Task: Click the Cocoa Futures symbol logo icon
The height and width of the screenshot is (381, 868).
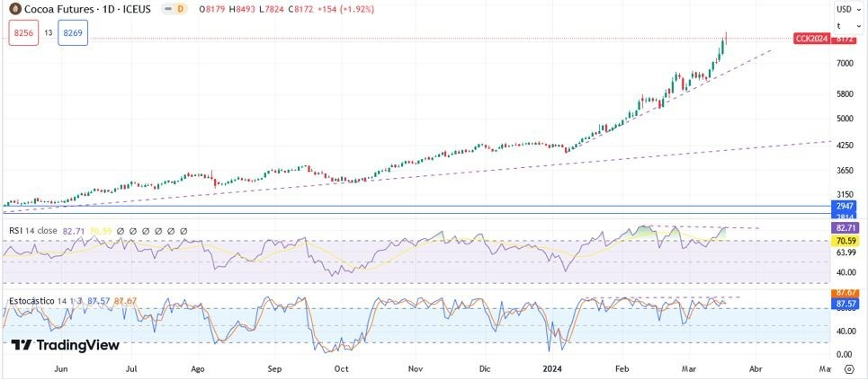Action: pyautogui.click(x=15, y=9)
